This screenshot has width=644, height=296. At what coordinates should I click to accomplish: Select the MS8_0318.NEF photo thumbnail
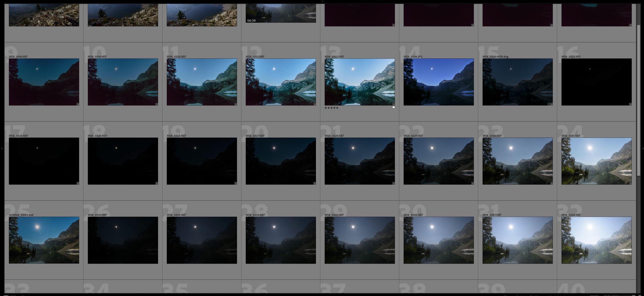[x=44, y=82]
